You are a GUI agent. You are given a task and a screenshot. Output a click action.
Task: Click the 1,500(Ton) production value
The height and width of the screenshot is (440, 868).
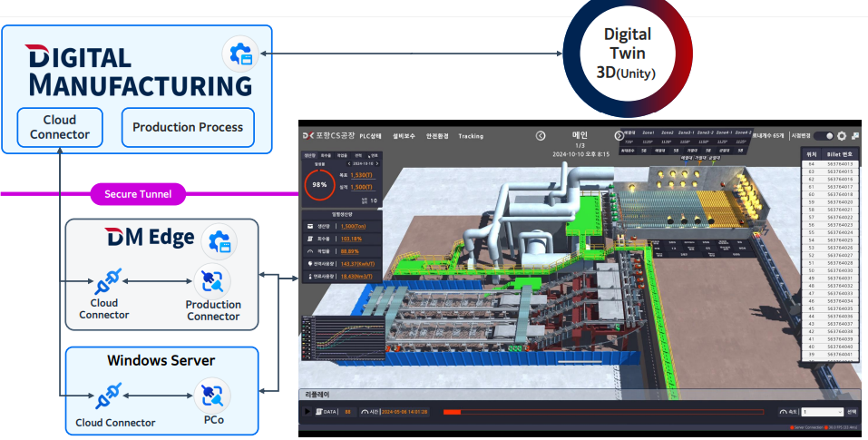tap(353, 227)
